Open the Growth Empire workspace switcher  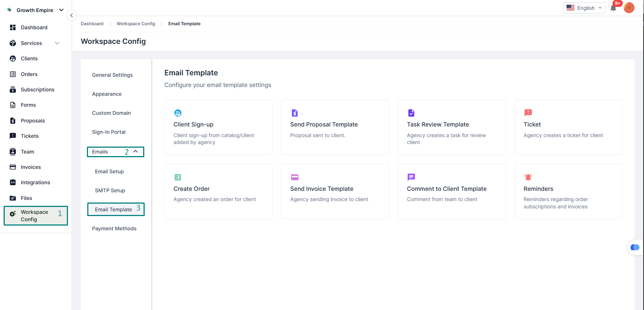[x=35, y=10]
